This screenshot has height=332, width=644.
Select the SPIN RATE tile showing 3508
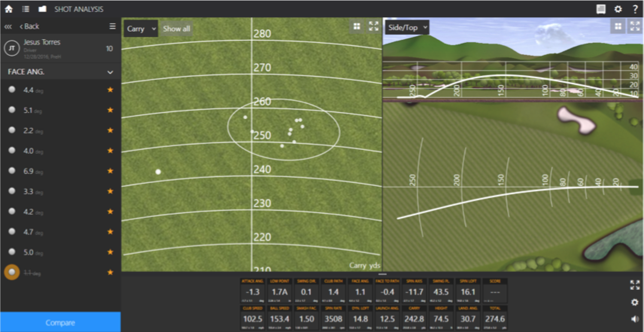click(333, 318)
